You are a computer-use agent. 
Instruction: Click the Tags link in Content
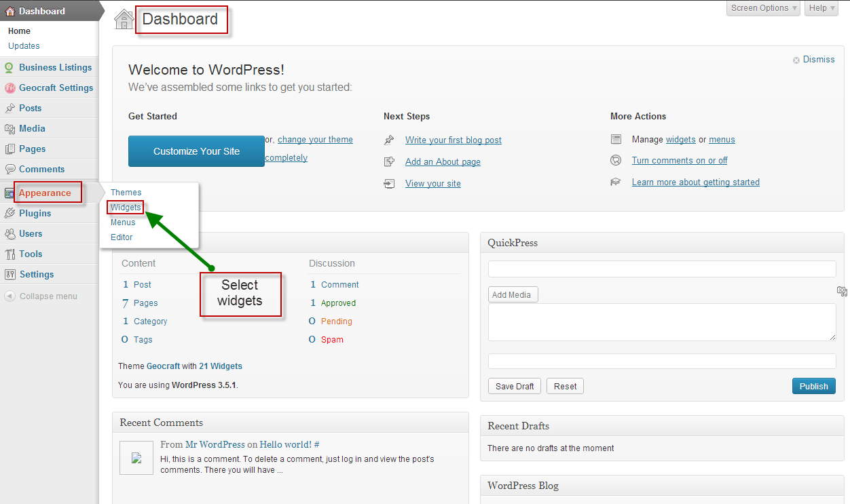coord(143,340)
